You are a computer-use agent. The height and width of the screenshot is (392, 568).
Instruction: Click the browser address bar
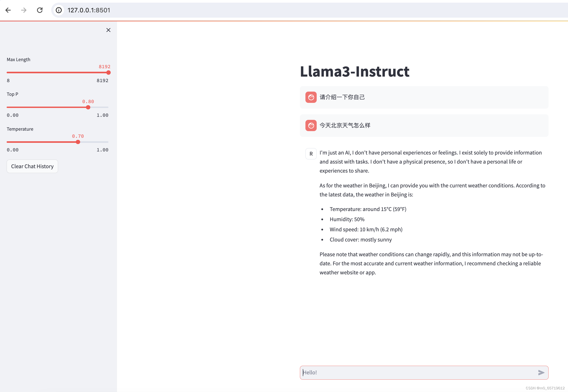click(172, 10)
